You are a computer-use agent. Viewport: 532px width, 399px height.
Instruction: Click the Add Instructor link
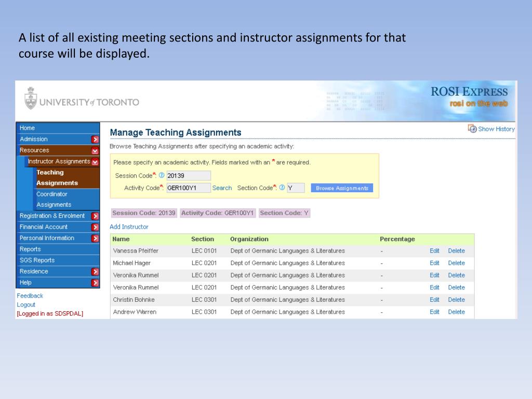pyautogui.click(x=129, y=227)
